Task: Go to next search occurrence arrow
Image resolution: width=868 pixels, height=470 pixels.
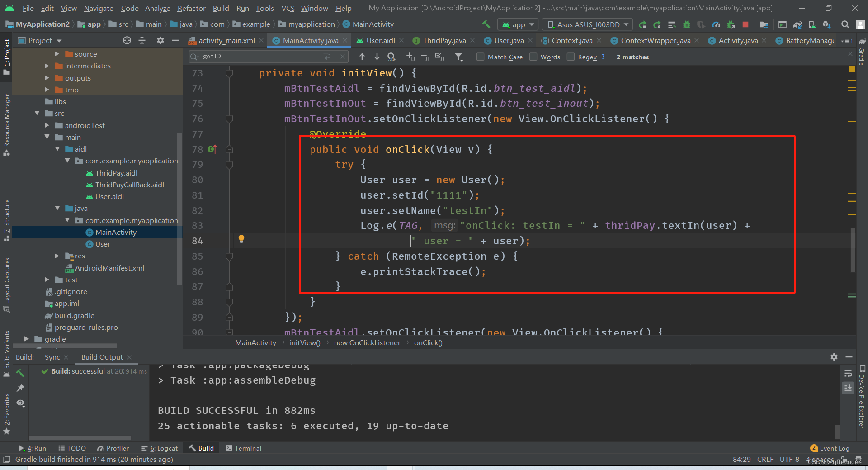Action: pos(377,57)
